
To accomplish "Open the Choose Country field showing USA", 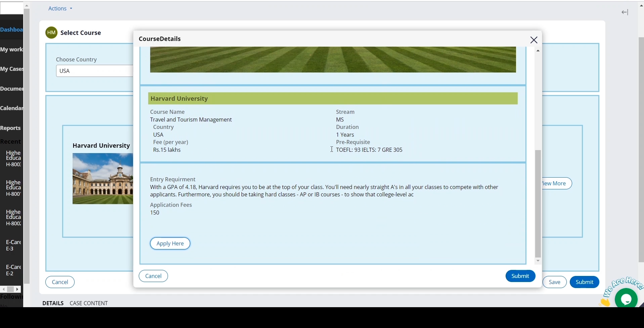I will coord(95,71).
